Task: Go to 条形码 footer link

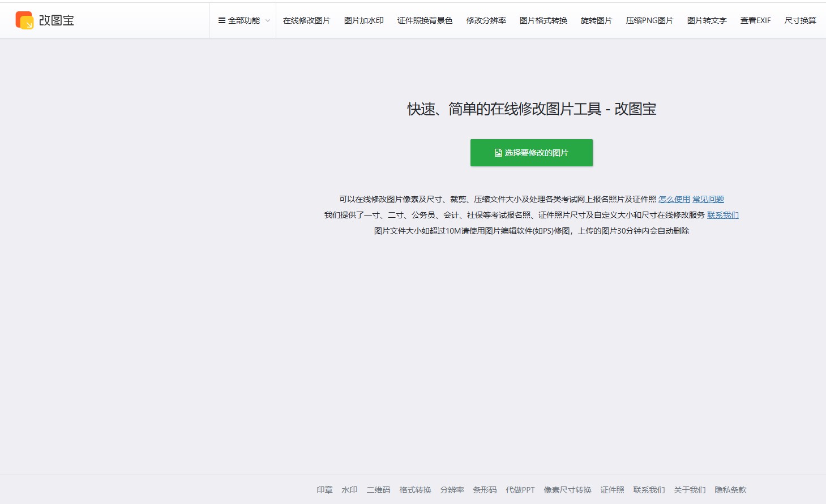Action: [x=485, y=490]
